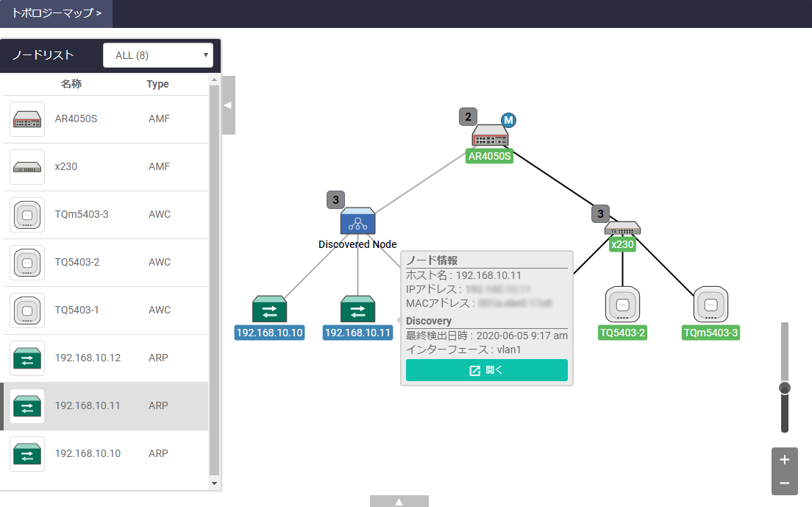Image resolution: width=812 pixels, height=507 pixels.
Task: Zoom in with the plus button
Action: click(x=784, y=460)
